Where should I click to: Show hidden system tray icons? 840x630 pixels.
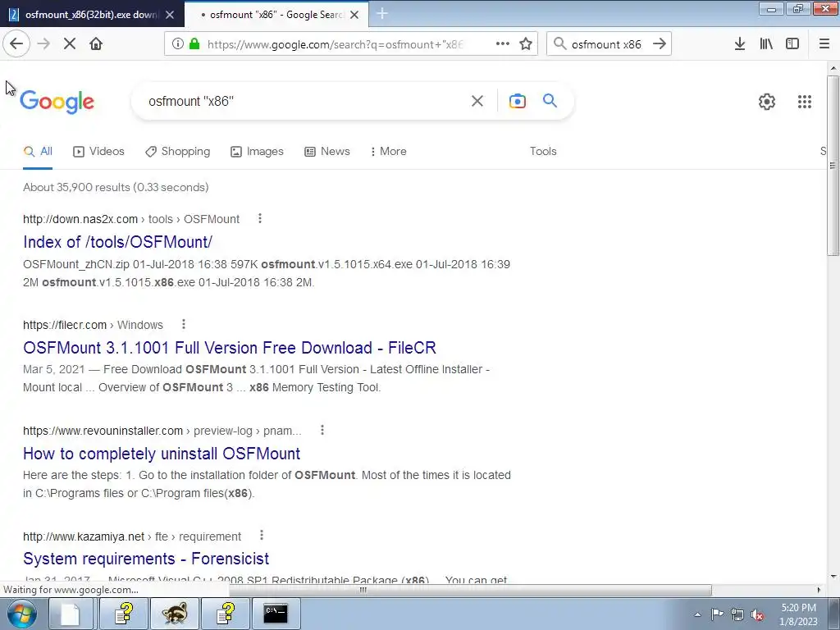point(697,615)
